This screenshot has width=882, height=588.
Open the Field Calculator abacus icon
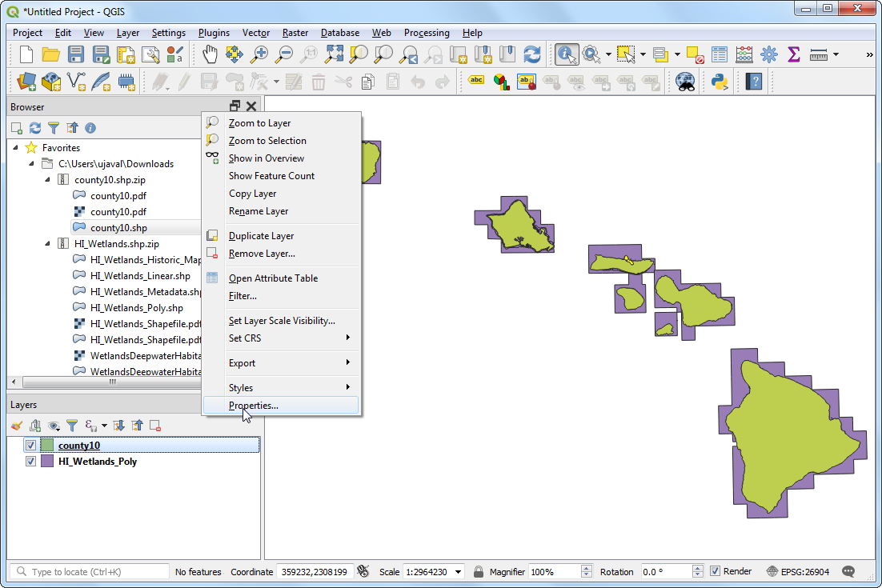tap(744, 54)
